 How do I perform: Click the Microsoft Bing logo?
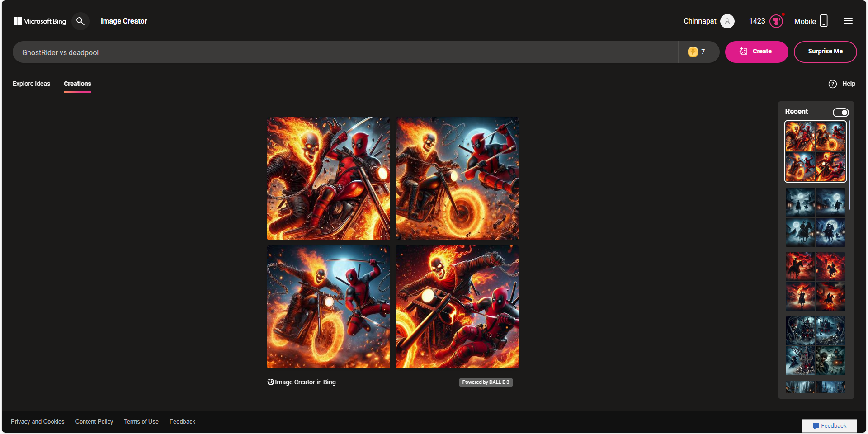point(40,21)
